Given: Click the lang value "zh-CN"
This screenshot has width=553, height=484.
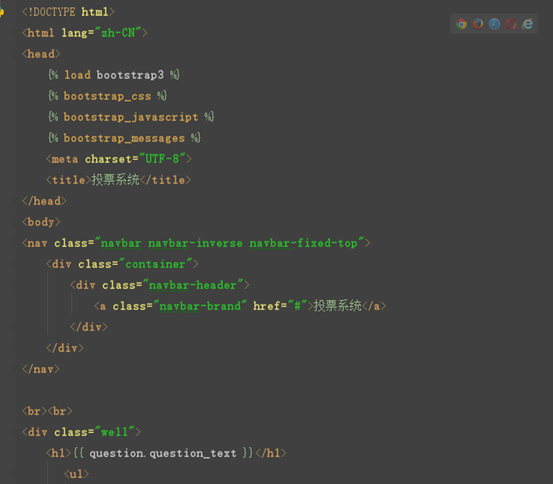Looking at the screenshot, I should (x=118, y=33).
